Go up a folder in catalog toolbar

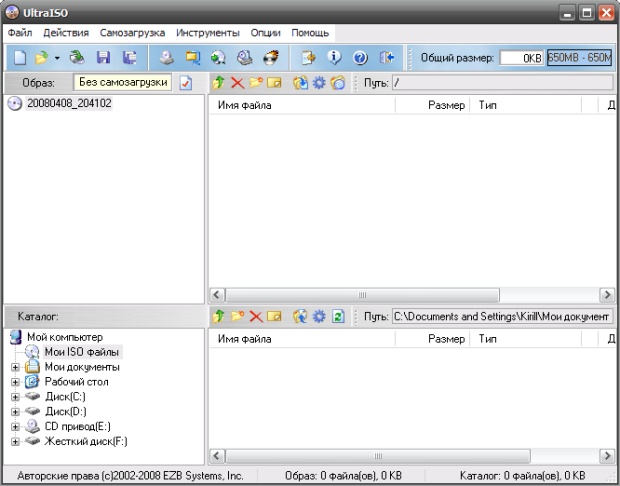pos(218,316)
